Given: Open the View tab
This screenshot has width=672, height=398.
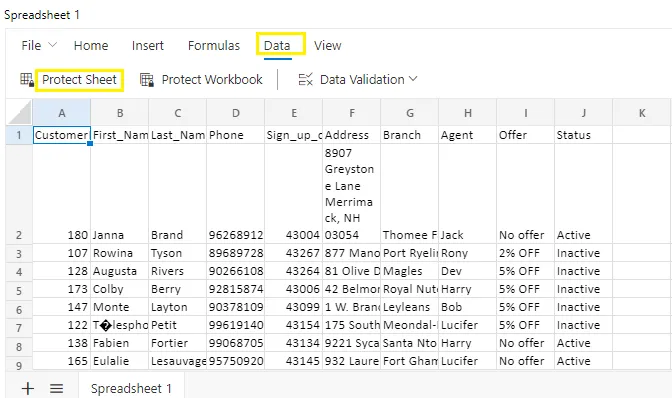Looking at the screenshot, I should pyautogui.click(x=327, y=45).
